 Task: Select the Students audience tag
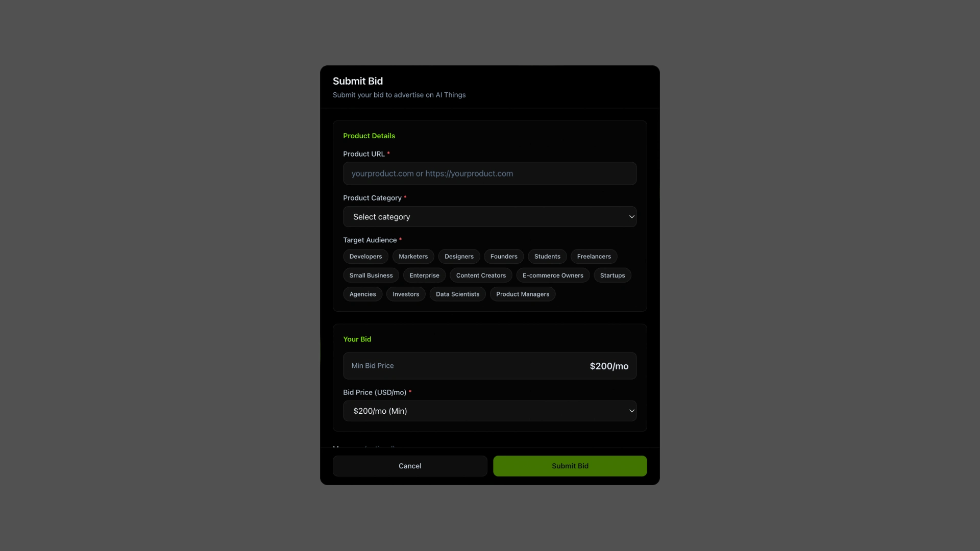547,256
